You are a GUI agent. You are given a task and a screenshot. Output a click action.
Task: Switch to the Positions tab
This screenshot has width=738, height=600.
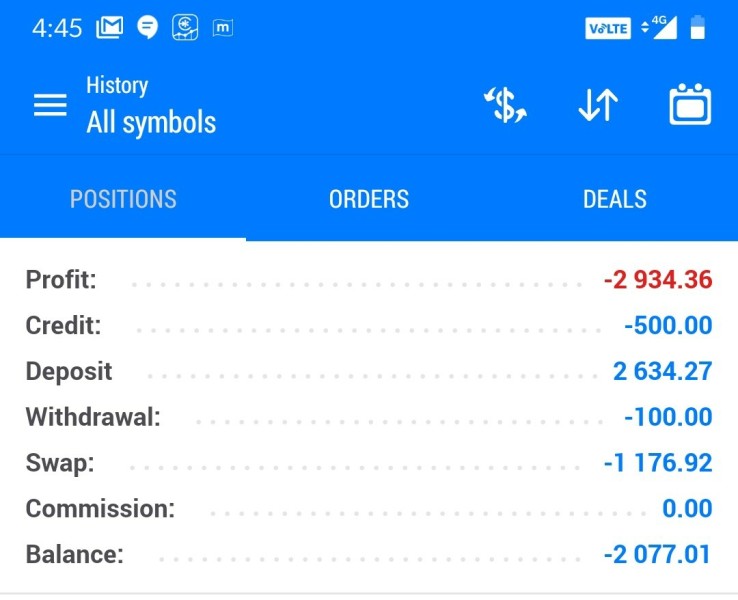123,199
